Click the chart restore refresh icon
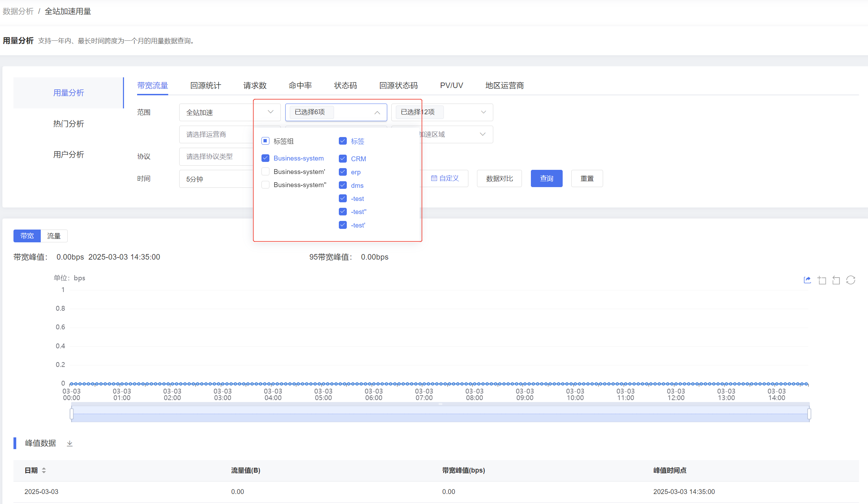The height and width of the screenshot is (504, 868). [851, 280]
